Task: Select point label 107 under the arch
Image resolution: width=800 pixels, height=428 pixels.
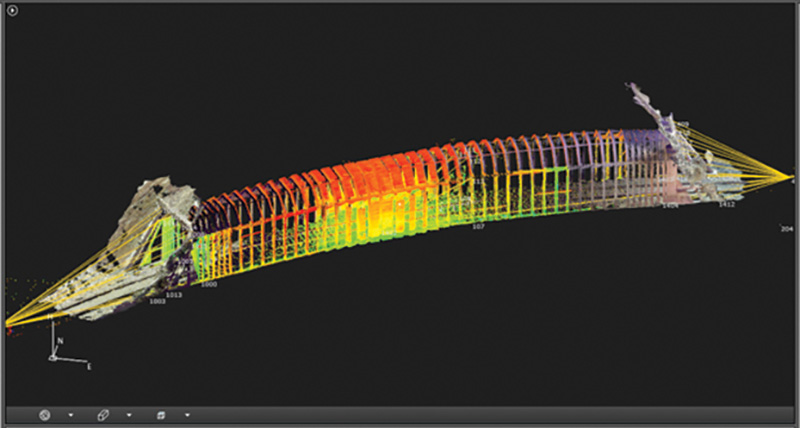Action: pos(478,227)
